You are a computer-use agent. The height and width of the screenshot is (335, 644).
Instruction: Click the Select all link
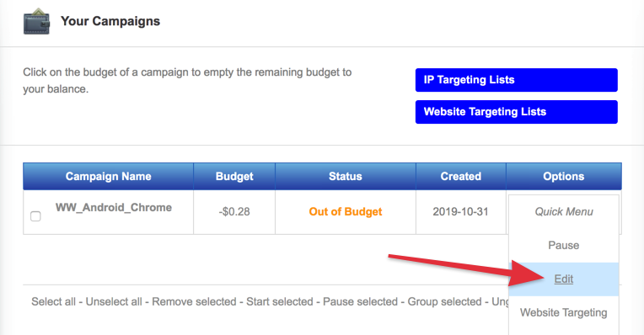click(x=53, y=302)
